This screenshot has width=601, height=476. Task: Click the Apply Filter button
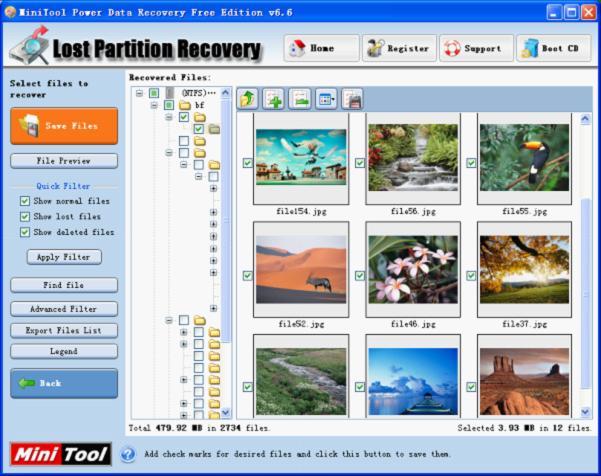pos(64,257)
